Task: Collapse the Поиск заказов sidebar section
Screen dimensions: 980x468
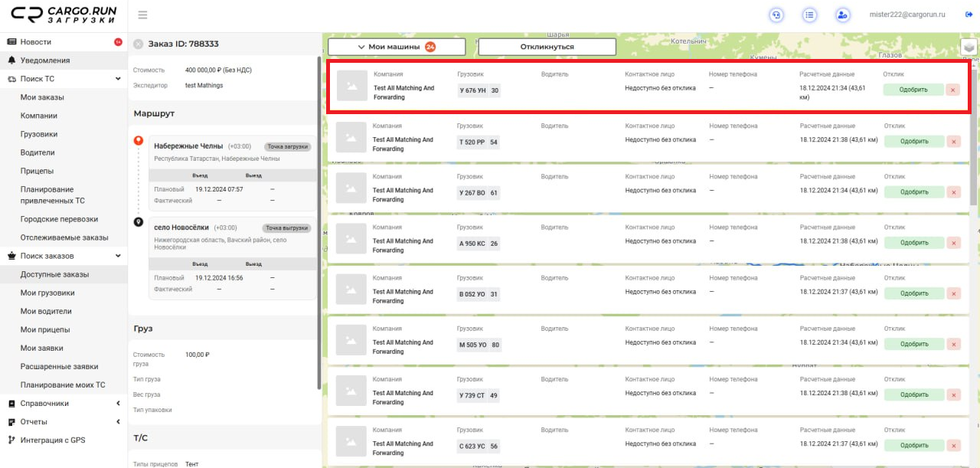Action: coord(118,256)
